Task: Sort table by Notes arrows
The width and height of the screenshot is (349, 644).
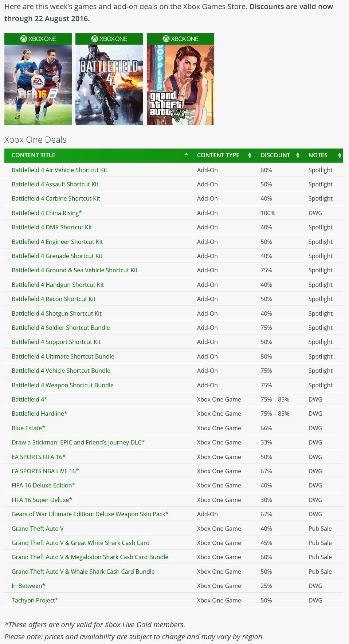Action: (340, 155)
